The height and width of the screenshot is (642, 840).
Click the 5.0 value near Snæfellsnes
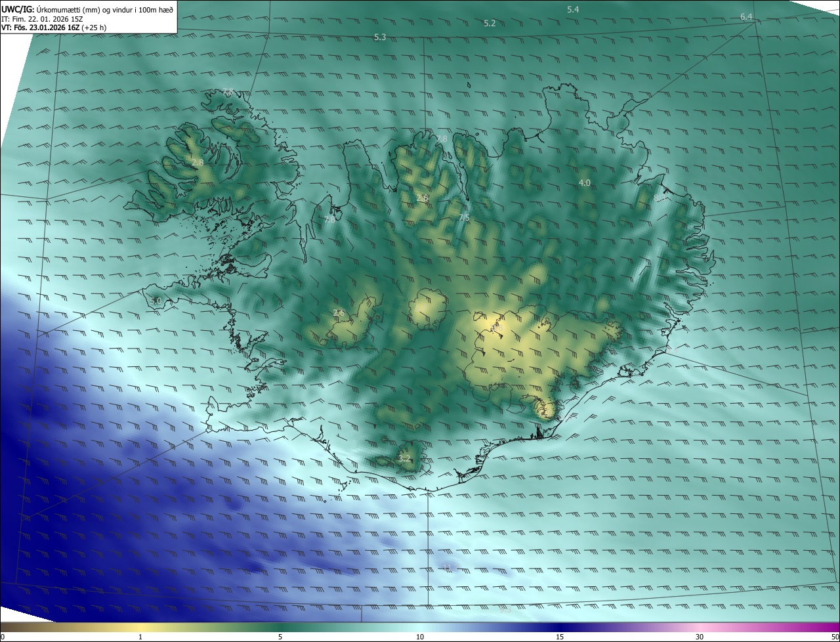tap(156, 301)
